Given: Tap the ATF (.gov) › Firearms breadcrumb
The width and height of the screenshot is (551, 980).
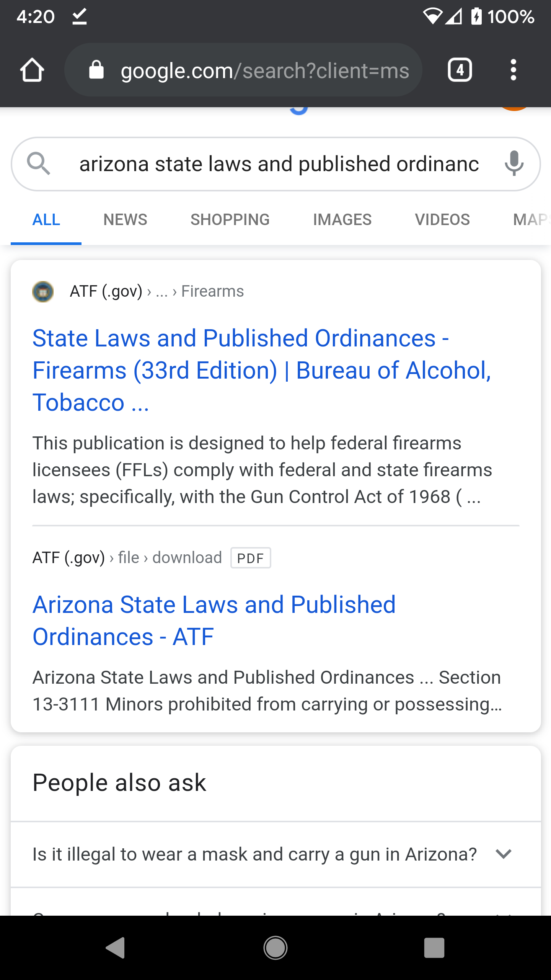Looking at the screenshot, I should pos(157,291).
